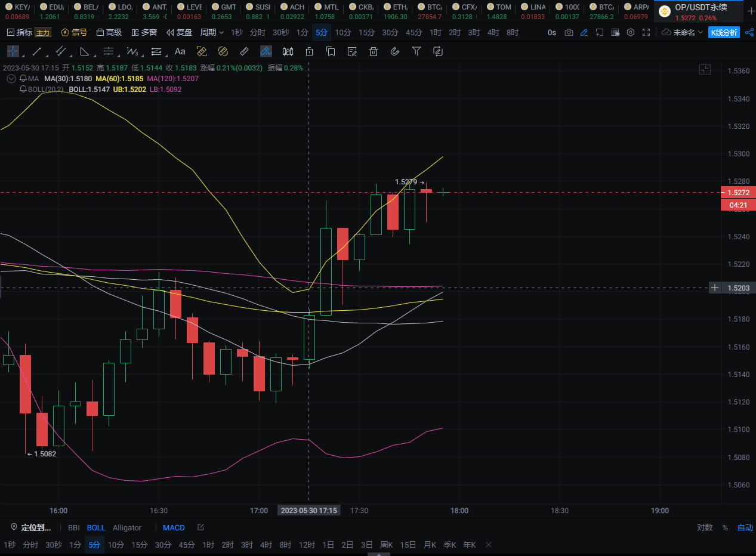
Task: Click the edit note icon in drawing toolbar
Action: [352, 51]
